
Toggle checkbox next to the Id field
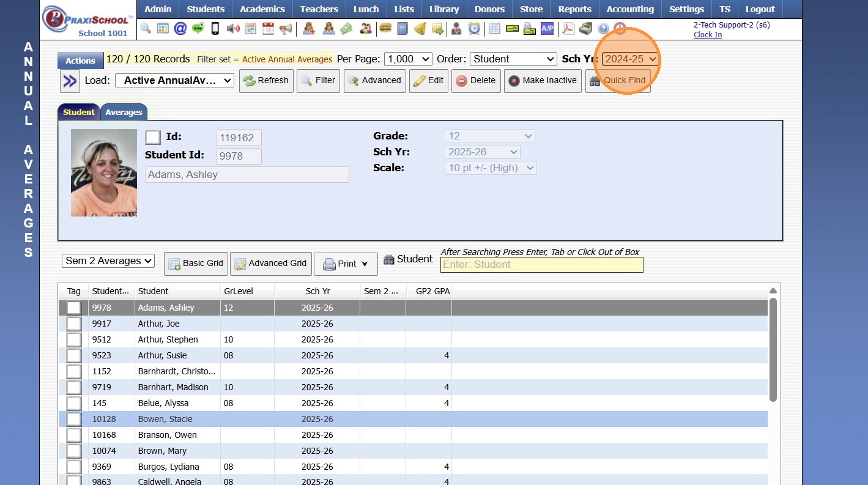(x=153, y=137)
